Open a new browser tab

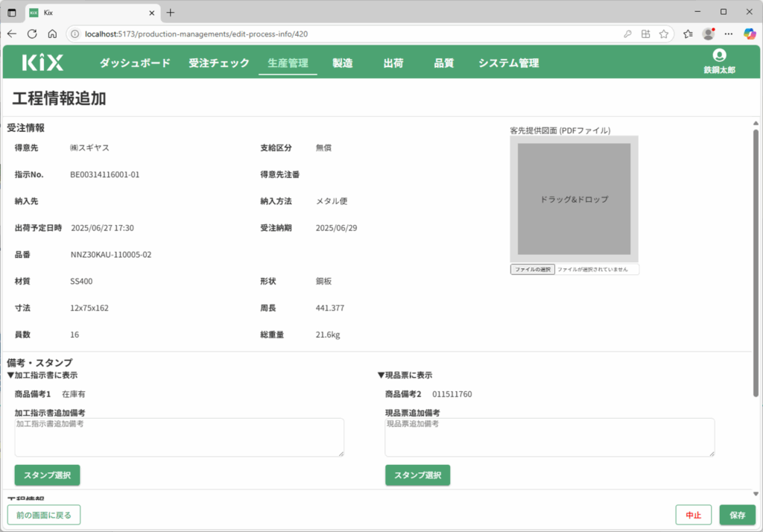[171, 13]
